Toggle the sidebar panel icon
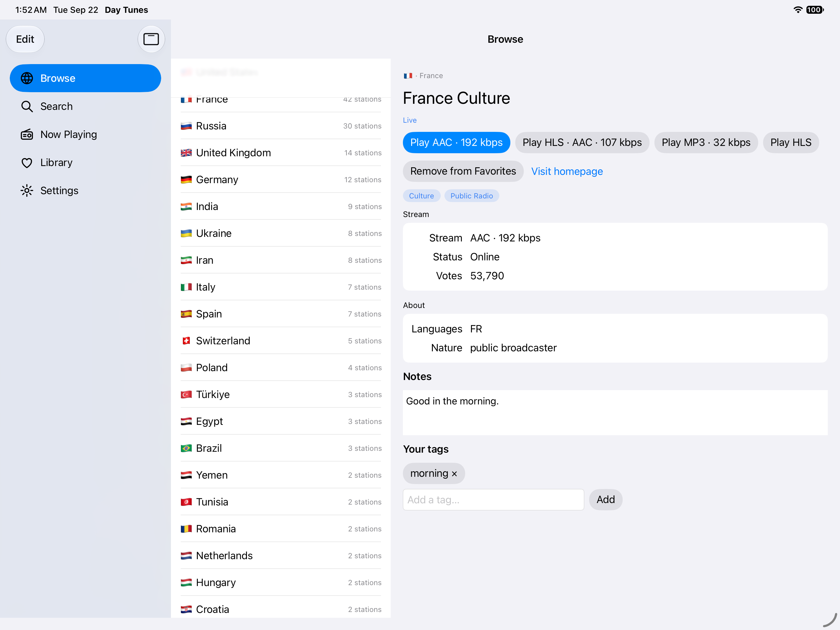 point(151,39)
